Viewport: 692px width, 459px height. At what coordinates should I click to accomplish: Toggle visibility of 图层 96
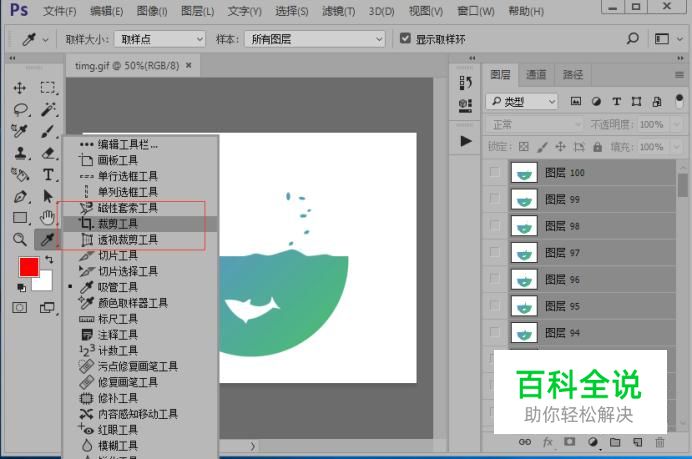(495, 278)
